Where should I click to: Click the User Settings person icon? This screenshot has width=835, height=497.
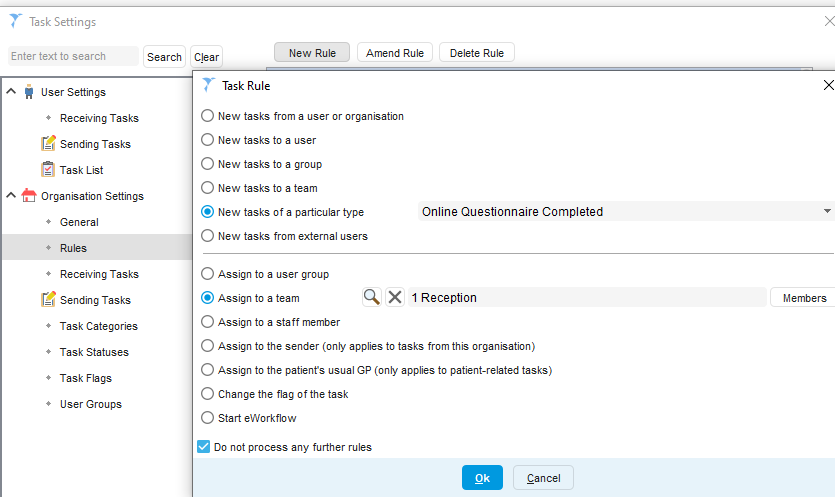(29, 92)
